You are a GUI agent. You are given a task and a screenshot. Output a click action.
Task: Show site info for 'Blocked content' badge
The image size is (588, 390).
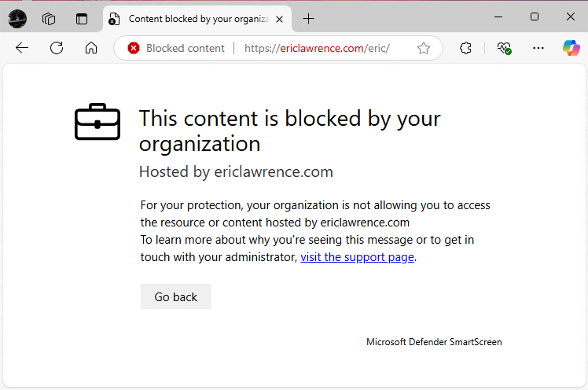click(176, 48)
